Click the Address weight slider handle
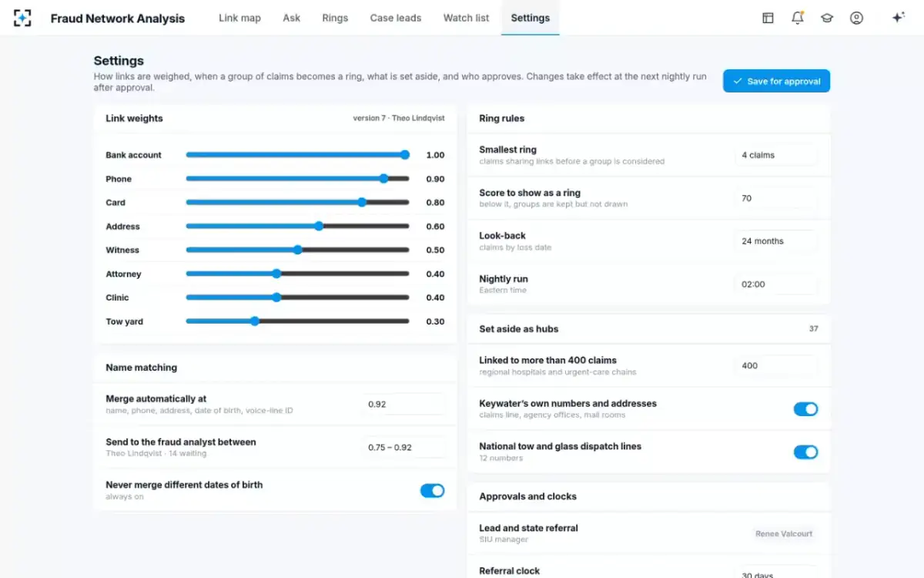924x578 pixels. coord(319,227)
